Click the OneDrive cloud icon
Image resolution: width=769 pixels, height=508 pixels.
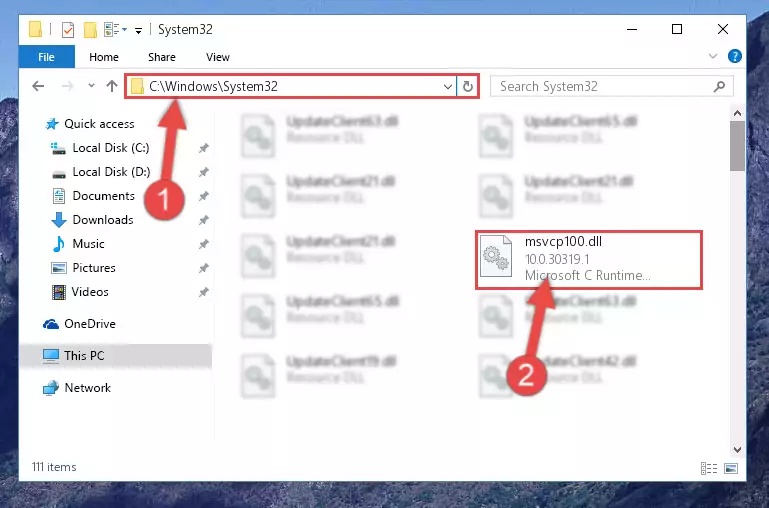(51, 324)
